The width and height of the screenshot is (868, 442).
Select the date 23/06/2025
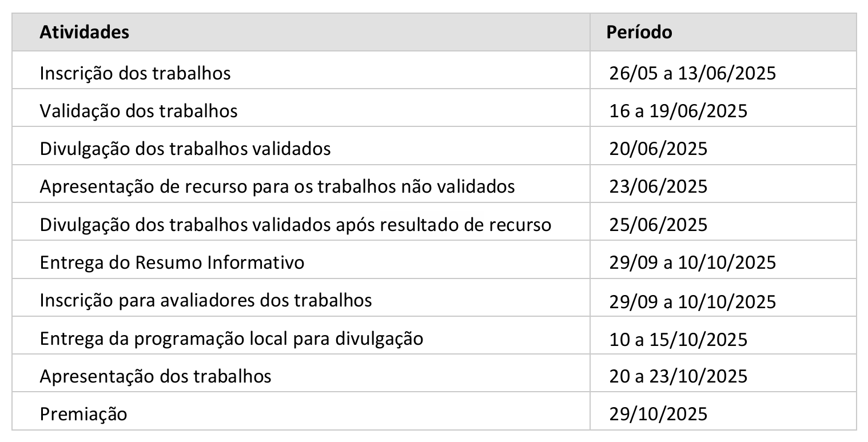tap(658, 187)
